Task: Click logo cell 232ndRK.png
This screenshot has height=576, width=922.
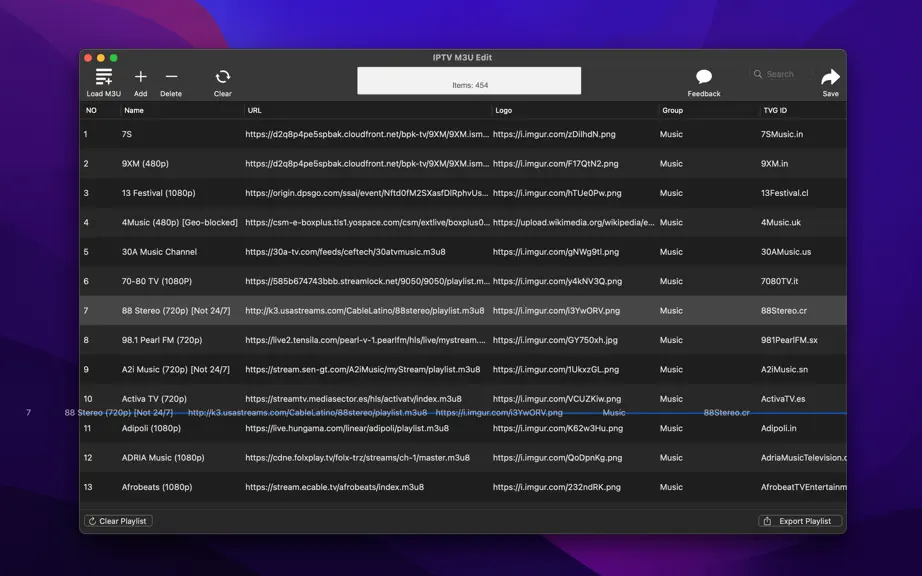Action: pos(557,487)
